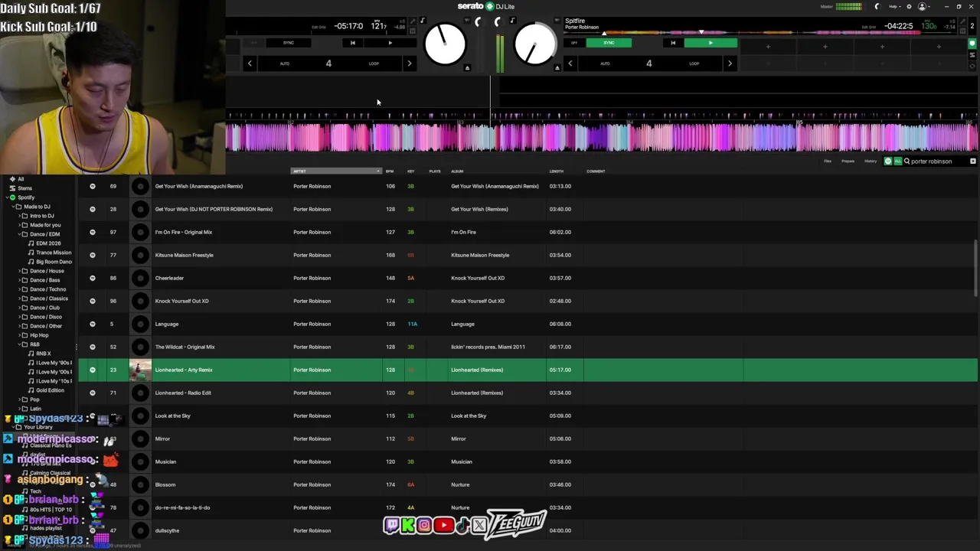Click the track list vertical scrollbar
Screen dimensions: 980x551
pyautogui.click(x=975, y=269)
